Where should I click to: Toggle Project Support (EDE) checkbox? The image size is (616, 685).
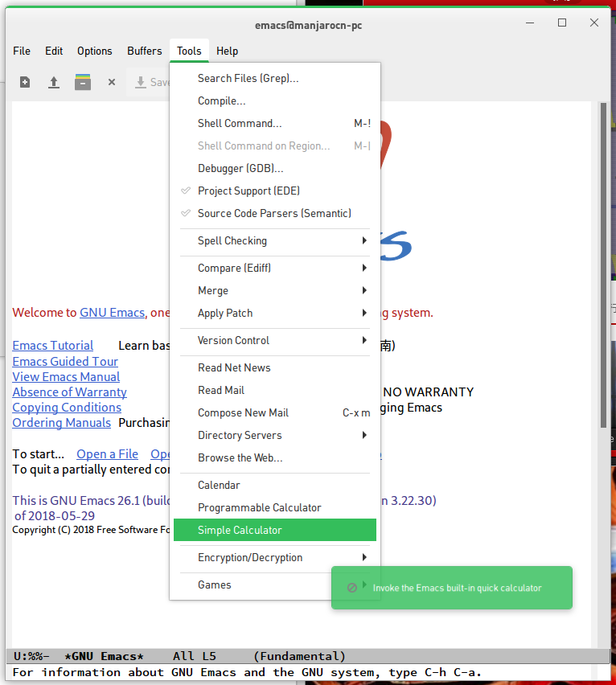click(275, 191)
